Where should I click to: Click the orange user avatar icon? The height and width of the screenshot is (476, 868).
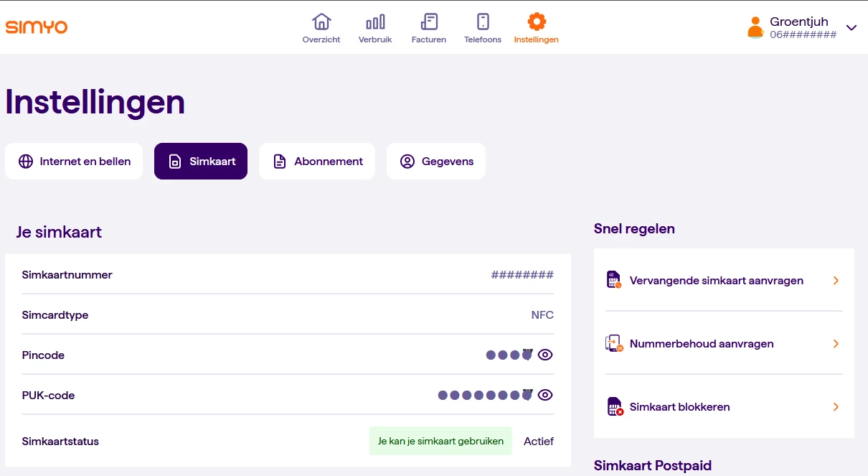(x=755, y=27)
